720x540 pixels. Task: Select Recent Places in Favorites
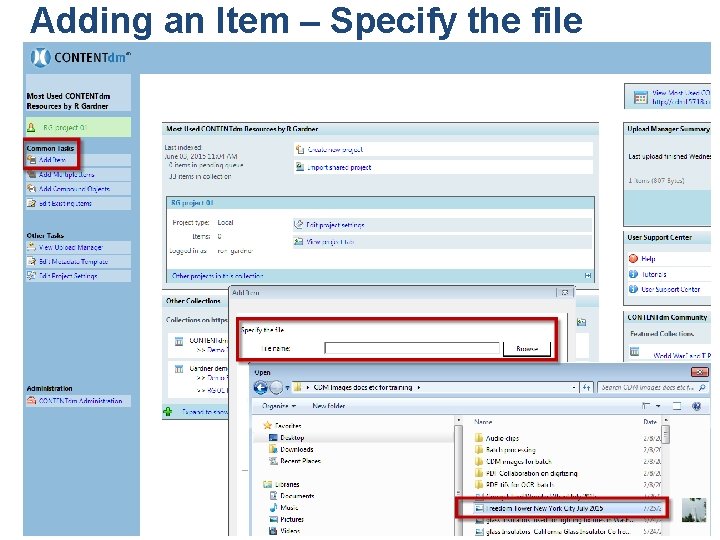tap(300, 461)
